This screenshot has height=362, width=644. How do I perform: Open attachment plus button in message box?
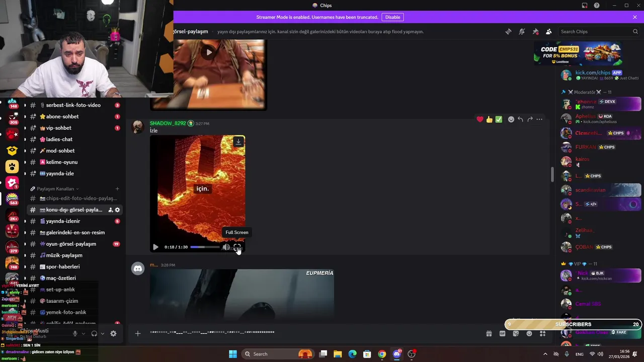[x=138, y=333]
